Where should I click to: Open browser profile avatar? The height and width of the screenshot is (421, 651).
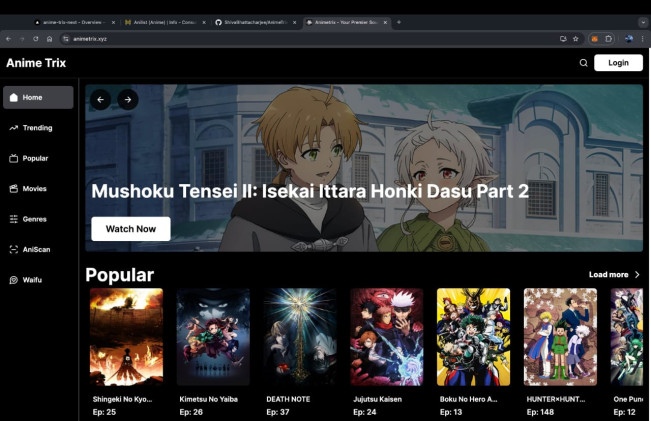pyautogui.click(x=629, y=39)
